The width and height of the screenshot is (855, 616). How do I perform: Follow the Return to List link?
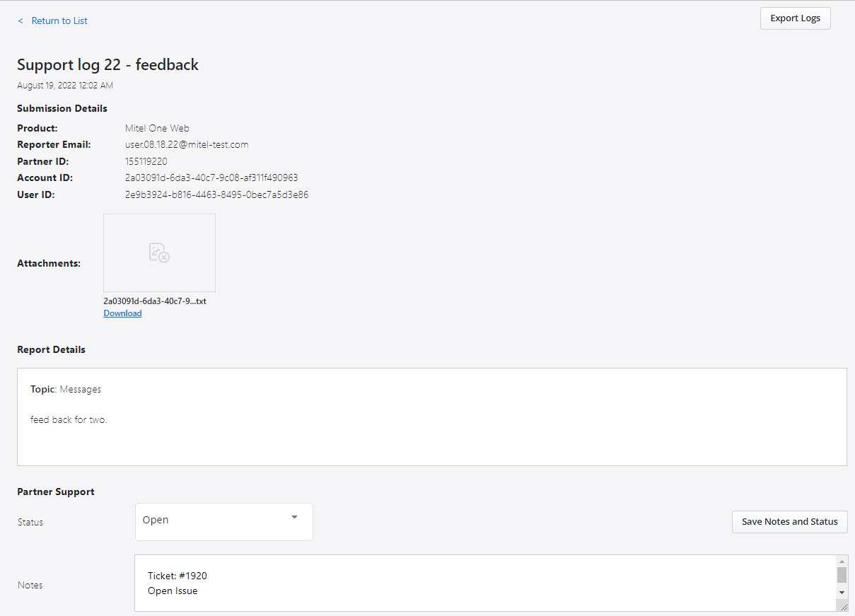(x=59, y=21)
